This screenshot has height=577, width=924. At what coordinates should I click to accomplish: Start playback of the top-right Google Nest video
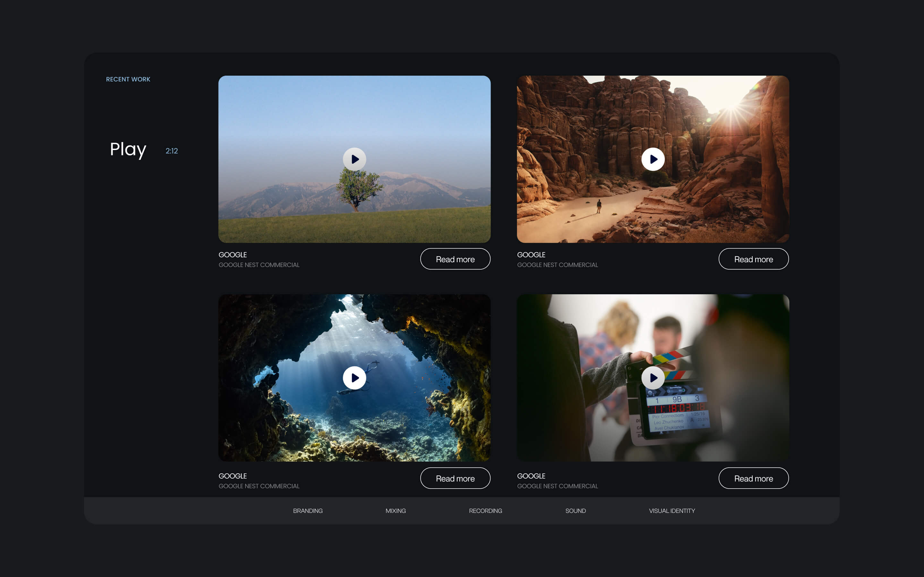point(653,159)
